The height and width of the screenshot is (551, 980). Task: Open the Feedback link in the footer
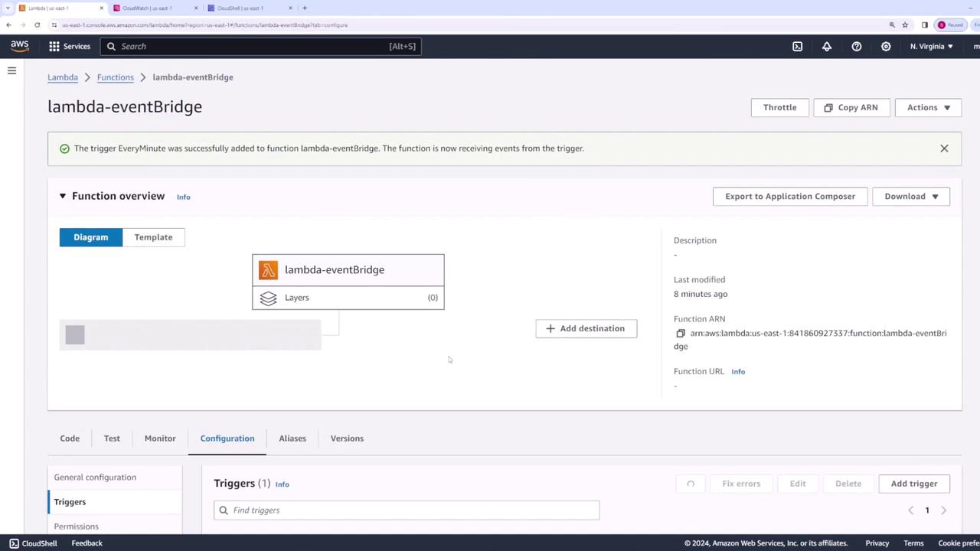point(87,543)
